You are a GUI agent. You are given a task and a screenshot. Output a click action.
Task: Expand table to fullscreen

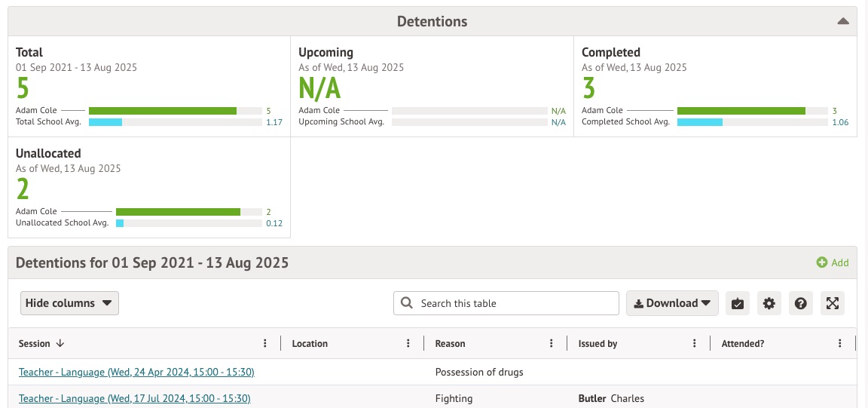click(833, 303)
